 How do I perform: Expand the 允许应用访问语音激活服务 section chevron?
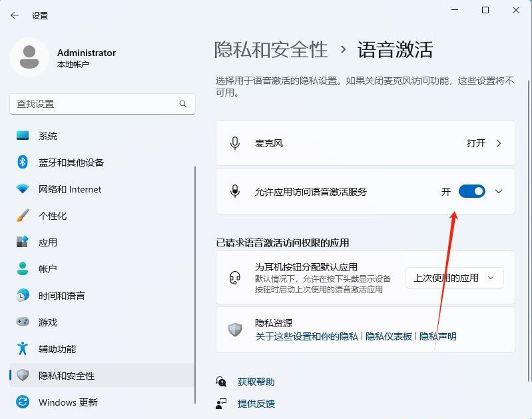(499, 192)
